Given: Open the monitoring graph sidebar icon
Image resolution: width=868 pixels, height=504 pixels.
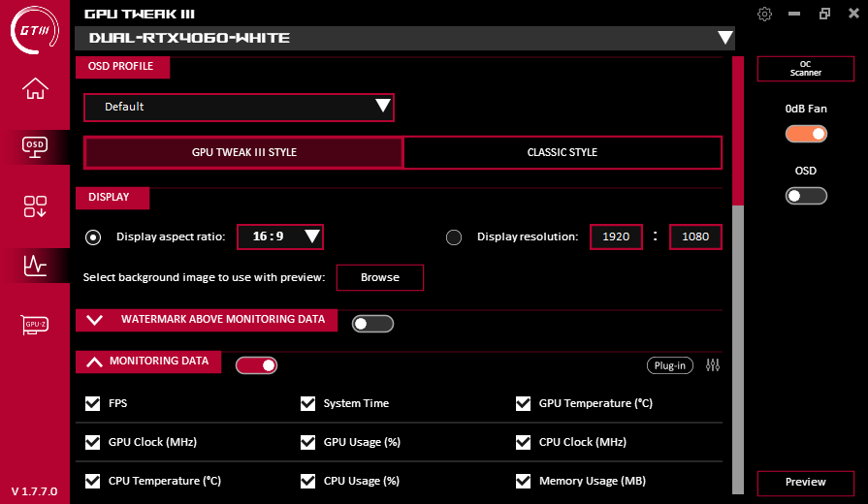Looking at the screenshot, I should pyautogui.click(x=35, y=266).
